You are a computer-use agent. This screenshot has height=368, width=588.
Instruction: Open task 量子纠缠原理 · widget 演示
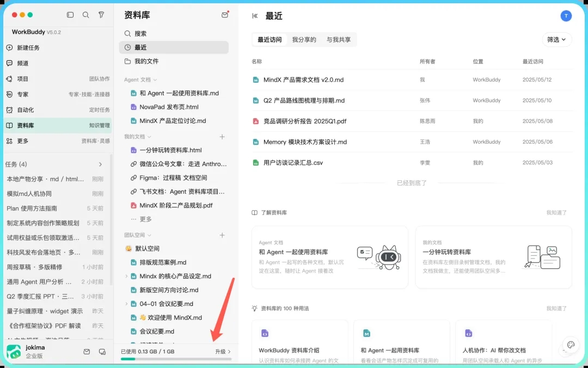point(55,311)
